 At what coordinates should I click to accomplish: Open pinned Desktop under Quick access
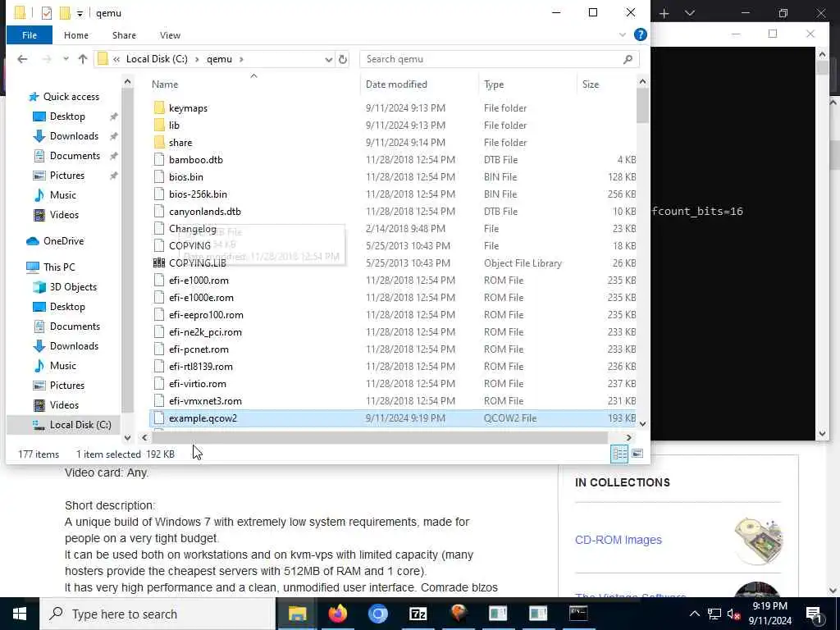point(67,116)
